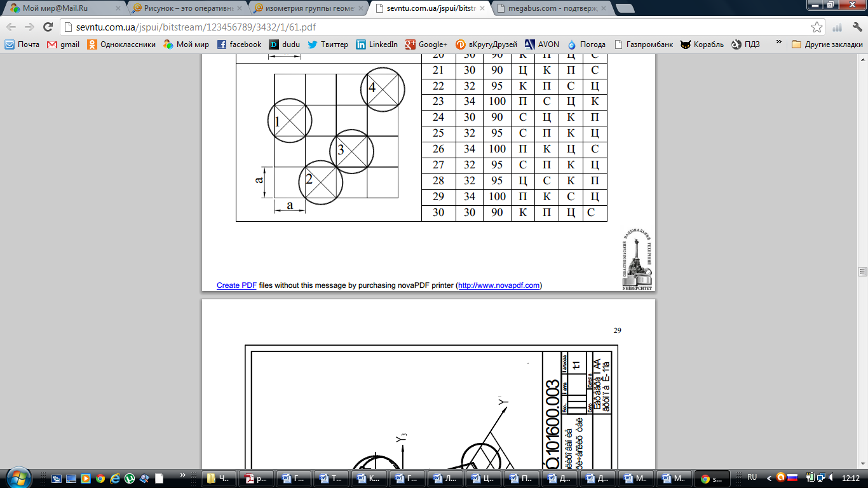This screenshot has height=488, width=868.
Task: Open the facebook bookmark
Action: 239,44
